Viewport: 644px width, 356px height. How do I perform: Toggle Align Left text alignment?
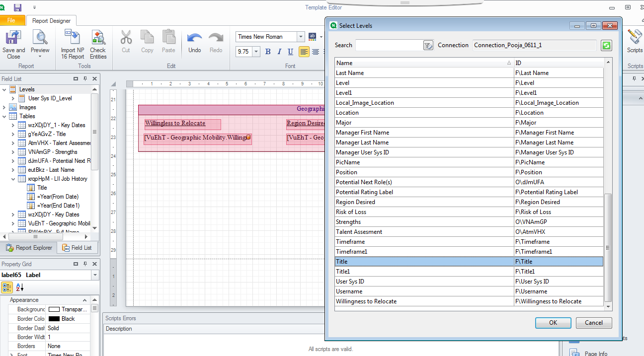point(304,52)
